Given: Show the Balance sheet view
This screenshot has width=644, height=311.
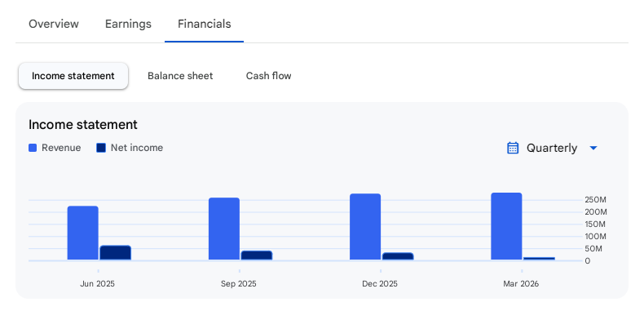Looking at the screenshot, I should (180, 76).
